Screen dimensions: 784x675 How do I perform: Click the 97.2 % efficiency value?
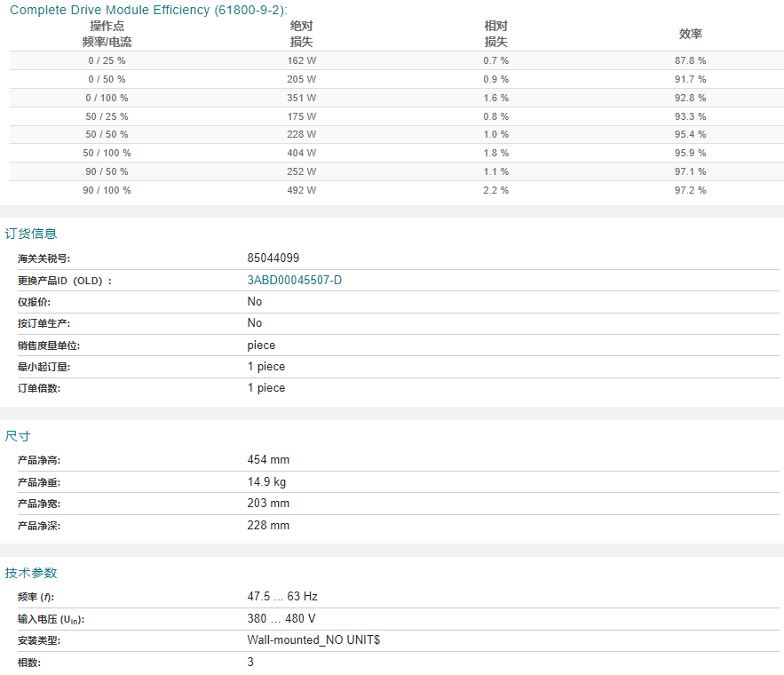[x=690, y=190]
